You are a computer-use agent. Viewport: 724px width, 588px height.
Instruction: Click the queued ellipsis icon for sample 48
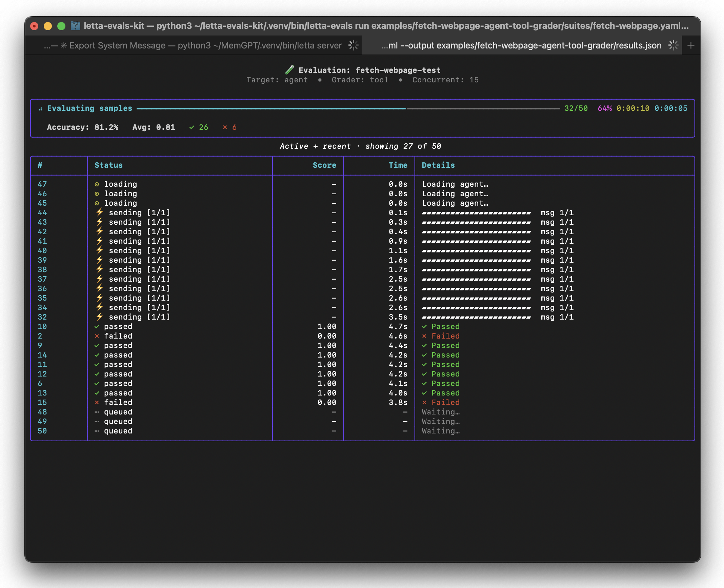pos(97,412)
